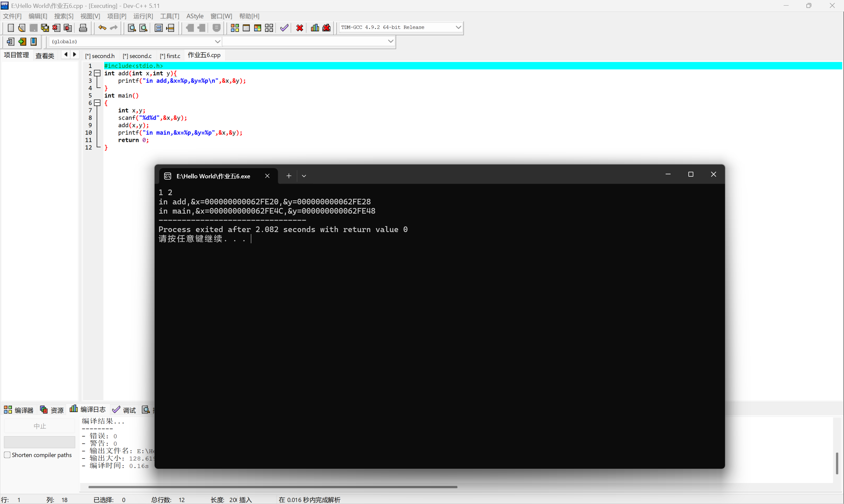
Task: Expand the (globals) scope dropdown
Action: (217, 42)
